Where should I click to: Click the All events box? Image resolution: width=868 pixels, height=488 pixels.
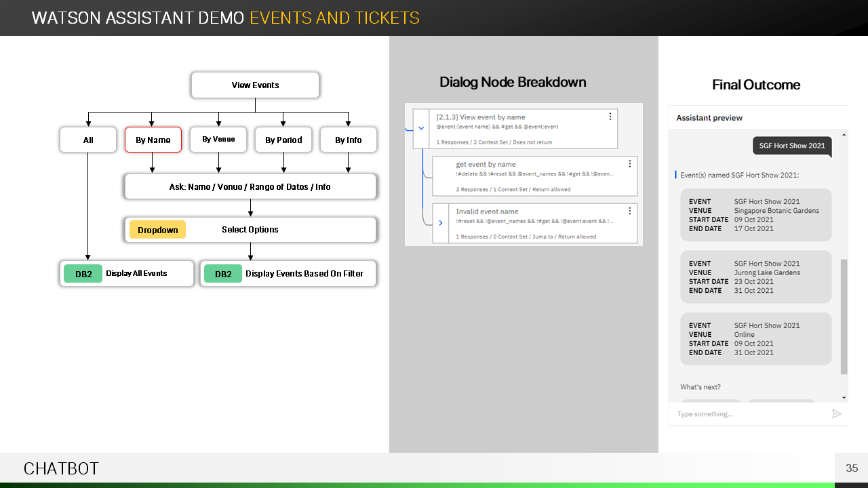coord(88,140)
